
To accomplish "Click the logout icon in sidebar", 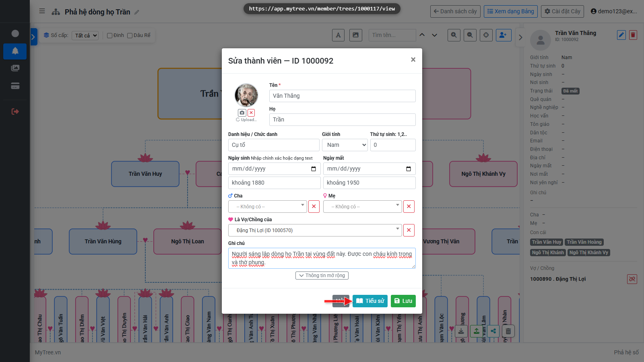I will click(15, 111).
